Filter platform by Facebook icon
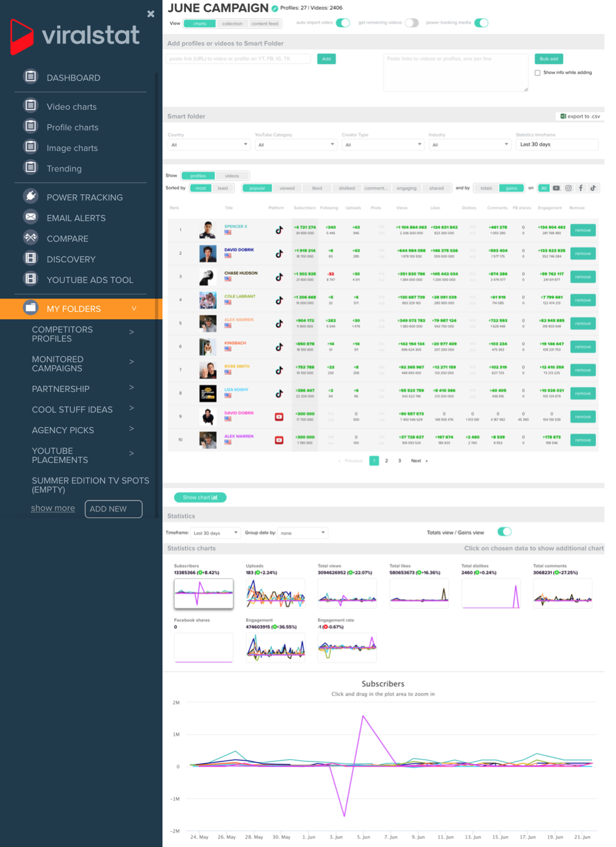Viewport: 616px width, 847px height. [x=581, y=188]
